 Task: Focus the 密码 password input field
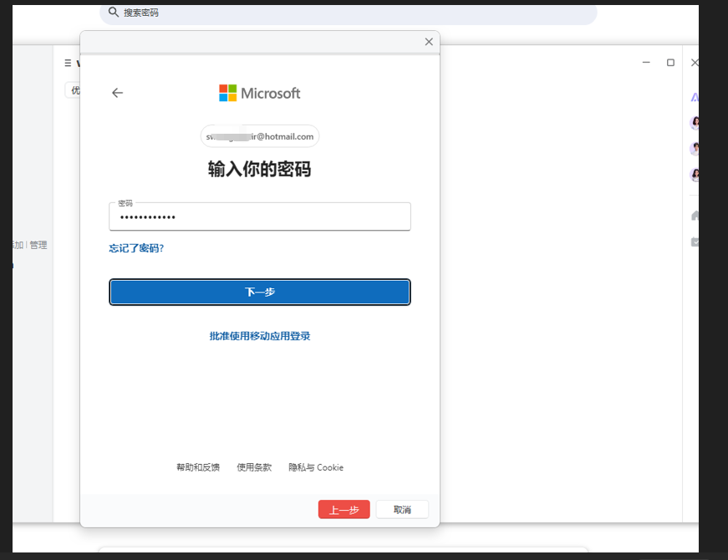[260, 216]
